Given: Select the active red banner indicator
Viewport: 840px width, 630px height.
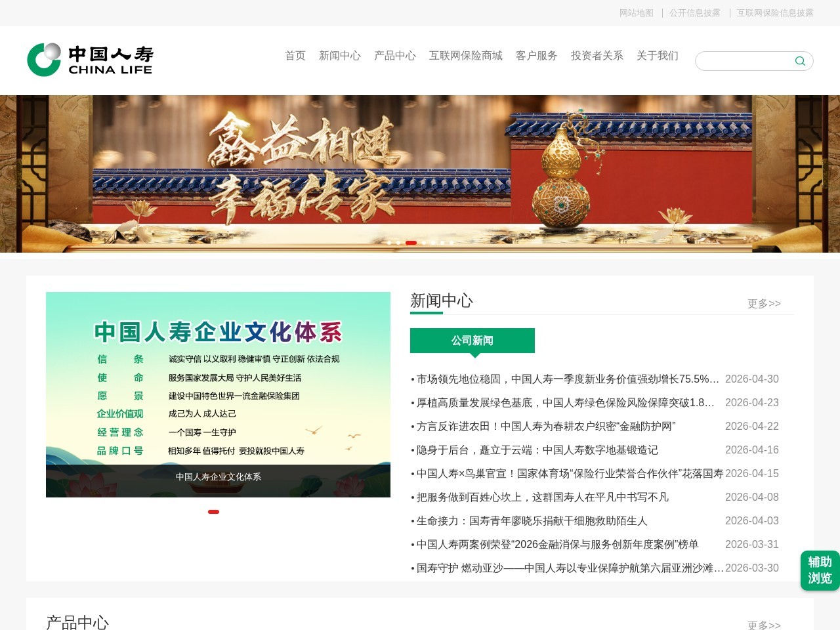Looking at the screenshot, I should point(411,243).
